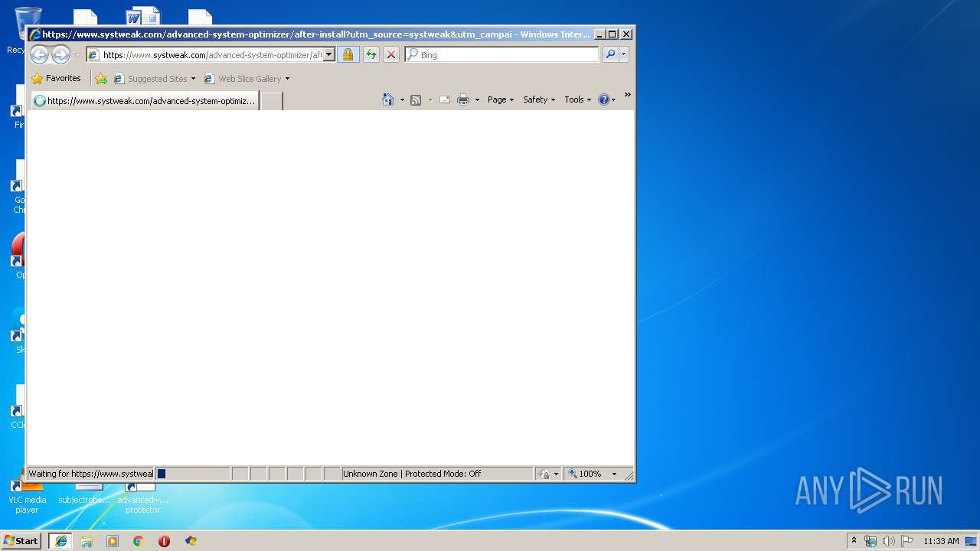
Task: Click the Show desktop button
Action: coord(971,541)
